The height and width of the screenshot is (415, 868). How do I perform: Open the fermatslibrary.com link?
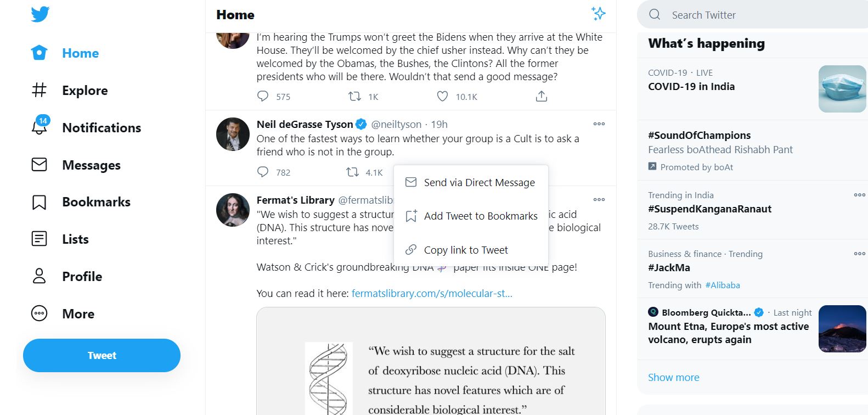point(432,294)
